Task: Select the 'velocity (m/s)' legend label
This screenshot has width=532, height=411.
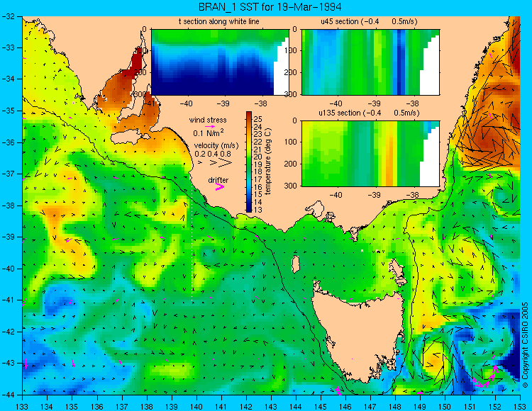Action: coord(216,145)
